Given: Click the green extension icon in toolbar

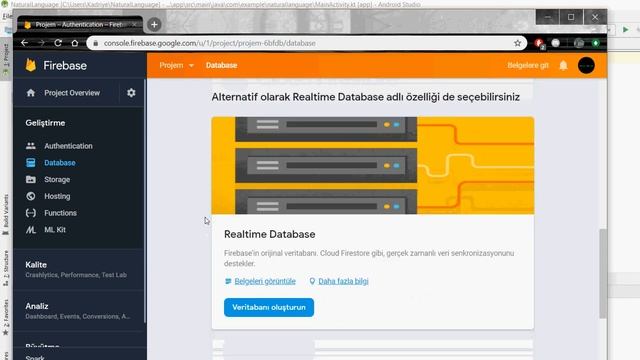Looking at the screenshot, I should pos(596,43).
